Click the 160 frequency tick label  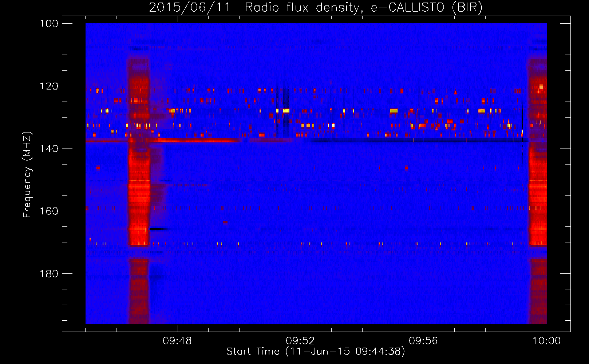pos(49,211)
